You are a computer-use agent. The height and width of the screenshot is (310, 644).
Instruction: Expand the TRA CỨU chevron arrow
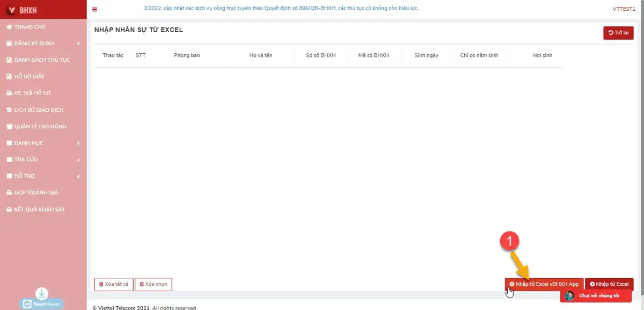coord(79,160)
